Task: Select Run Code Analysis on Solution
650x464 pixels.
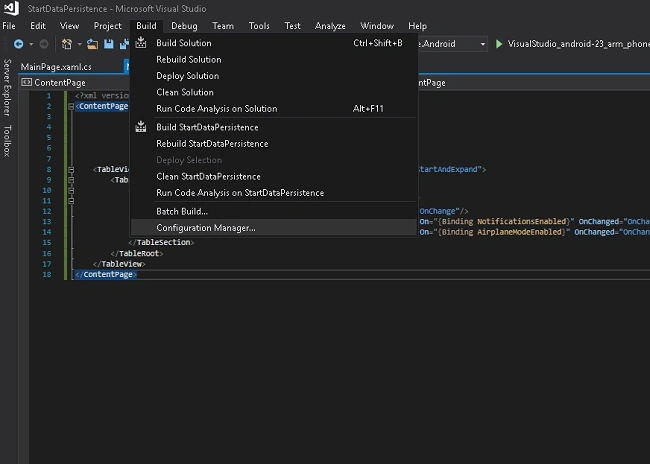Action: coord(274,108)
